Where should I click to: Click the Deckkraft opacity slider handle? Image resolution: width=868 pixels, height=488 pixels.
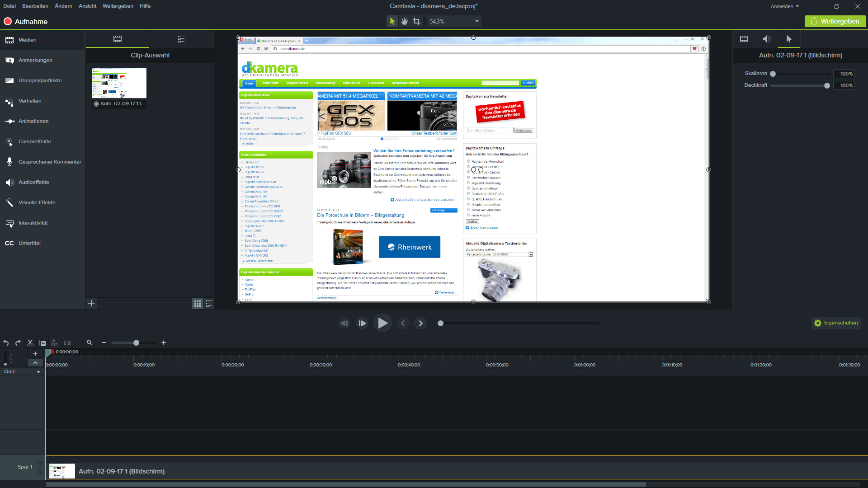click(x=827, y=85)
